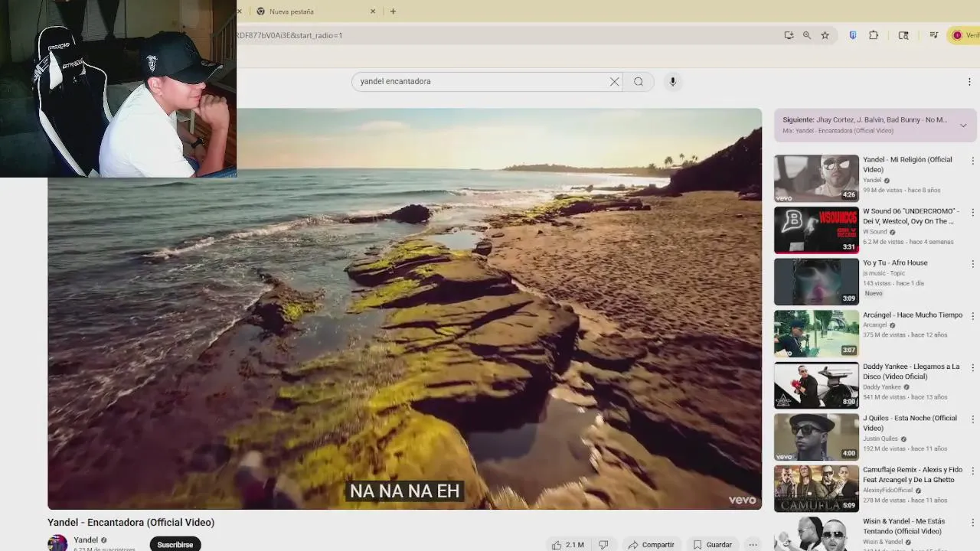Click Daddy Yankee channel name under Llegamos
Image resolution: width=980 pixels, height=551 pixels.
click(x=882, y=387)
